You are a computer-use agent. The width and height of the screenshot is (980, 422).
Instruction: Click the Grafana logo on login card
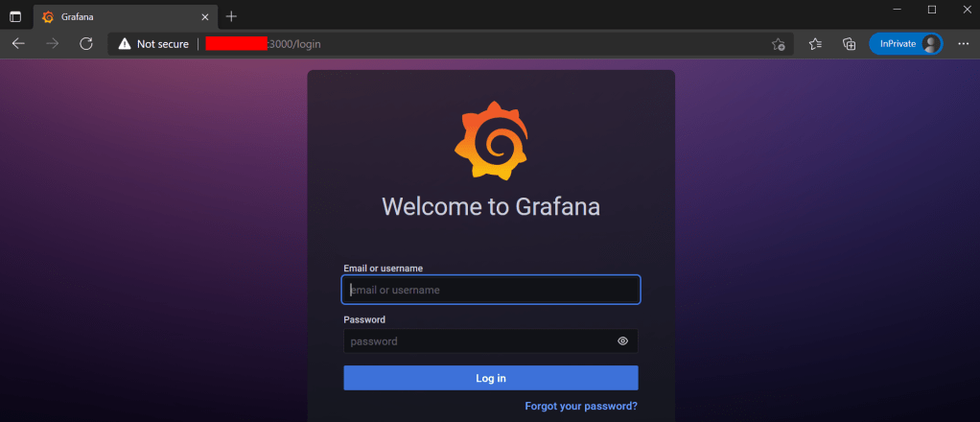coord(491,141)
